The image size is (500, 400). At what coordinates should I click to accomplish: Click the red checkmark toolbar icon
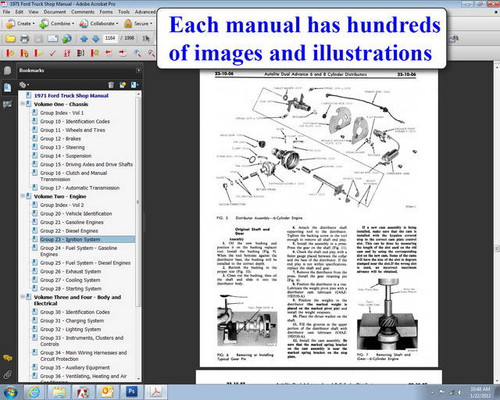click(x=53, y=53)
